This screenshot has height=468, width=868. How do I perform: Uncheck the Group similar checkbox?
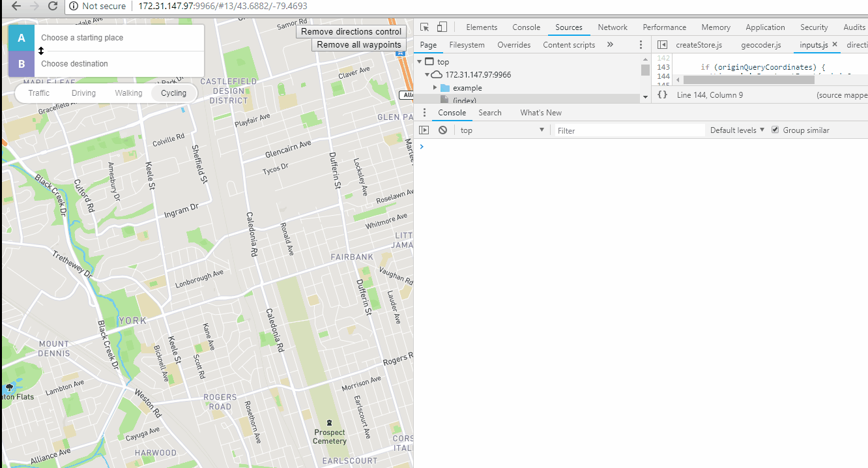775,130
